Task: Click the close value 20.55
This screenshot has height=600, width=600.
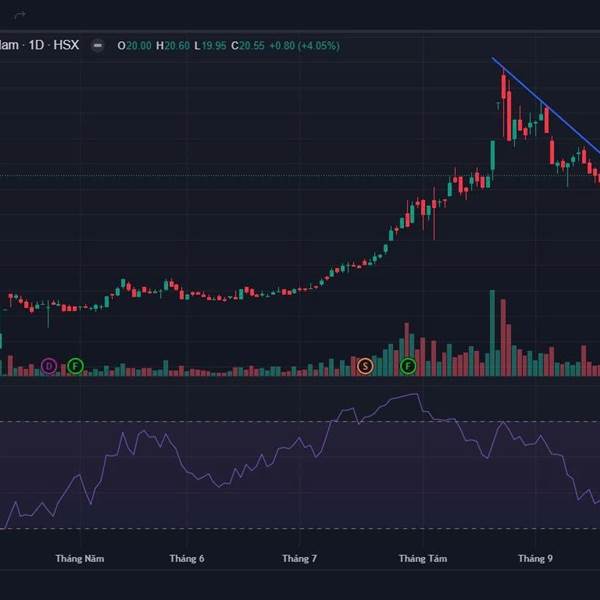Action: [252, 46]
